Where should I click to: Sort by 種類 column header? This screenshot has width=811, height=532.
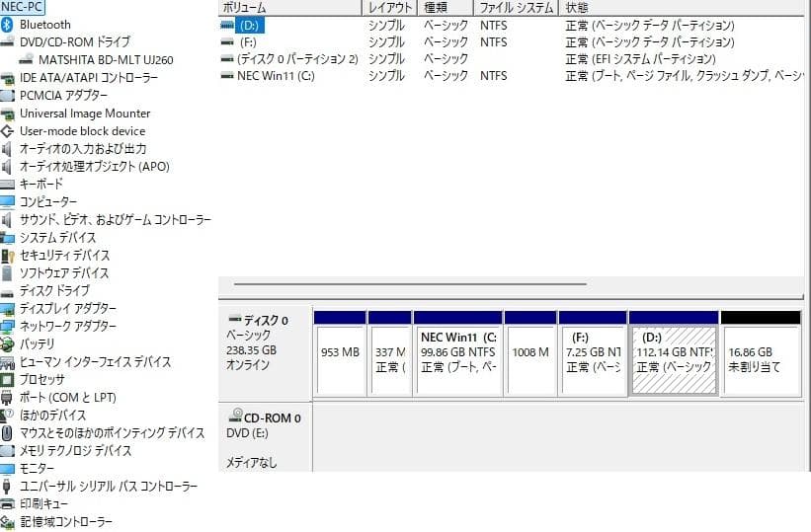pos(445,8)
